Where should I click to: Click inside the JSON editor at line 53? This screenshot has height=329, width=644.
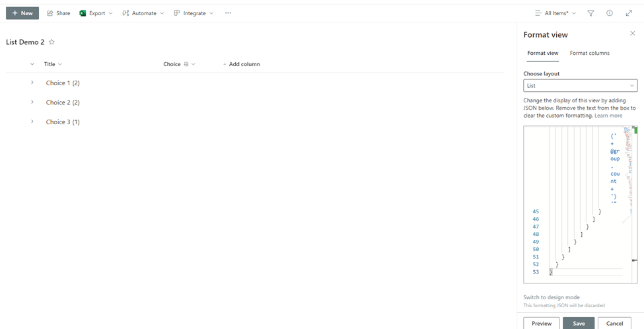click(587, 272)
